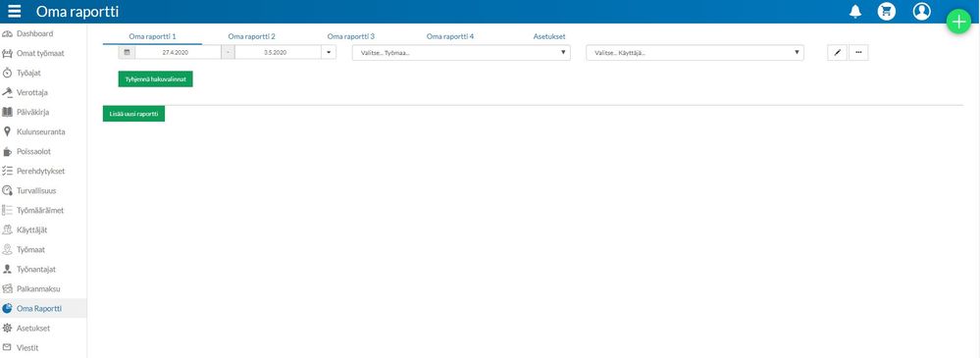Click Lisää uusi raportti button

(133, 114)
